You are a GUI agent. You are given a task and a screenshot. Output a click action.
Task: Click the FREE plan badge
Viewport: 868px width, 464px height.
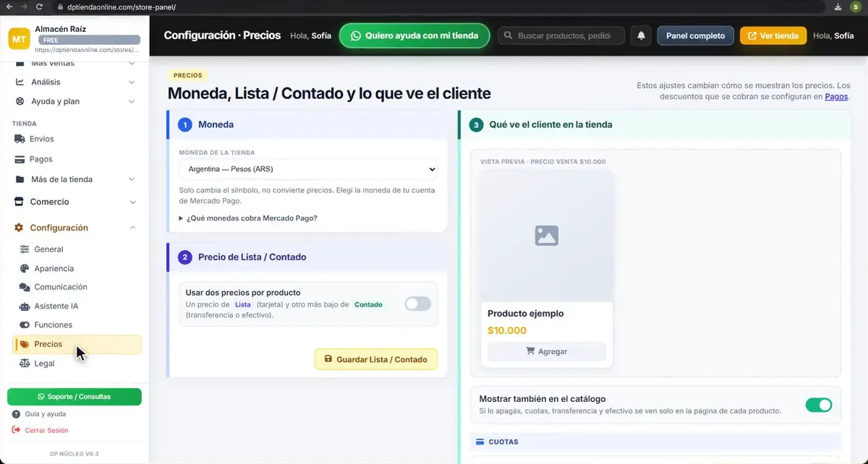click(x=88, y=40)
